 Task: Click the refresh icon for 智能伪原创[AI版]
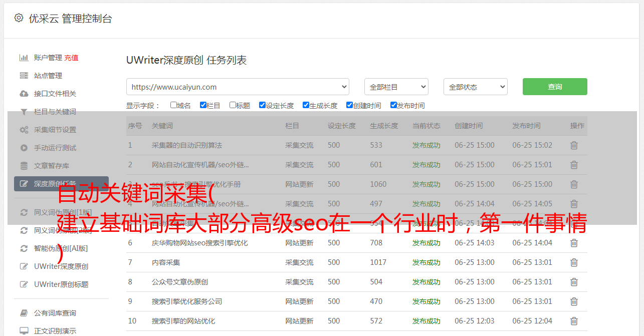pyautogui.click(x=24, y=248)
